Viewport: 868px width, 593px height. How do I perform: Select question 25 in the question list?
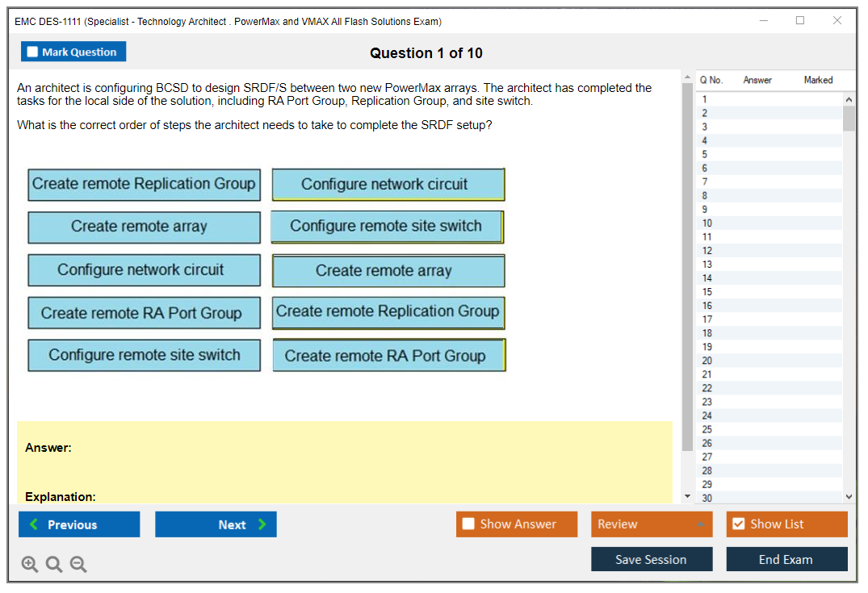coord(707,429)
